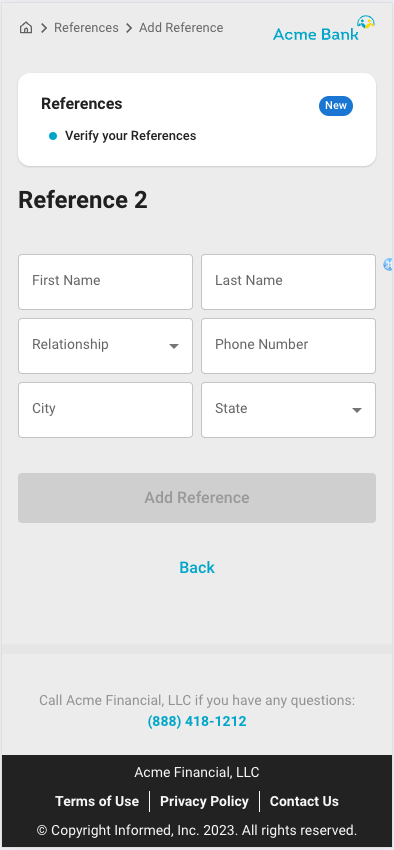Open the Terms of Use link
394x850 pixels.
coord(97,801)
